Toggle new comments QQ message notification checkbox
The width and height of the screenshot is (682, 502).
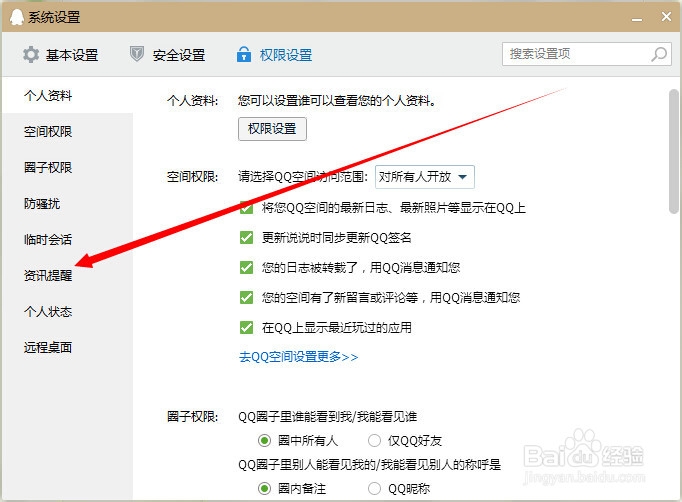[x=246, y=298]
